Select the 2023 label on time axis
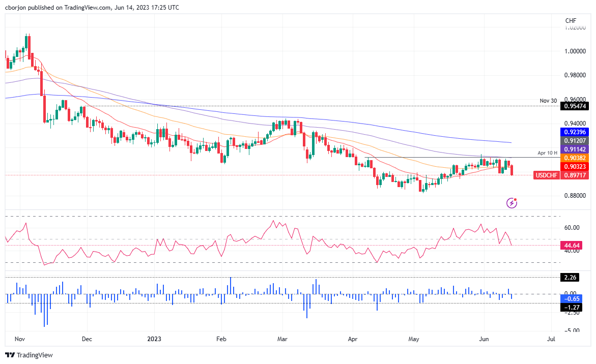 [x=154, y=339]
